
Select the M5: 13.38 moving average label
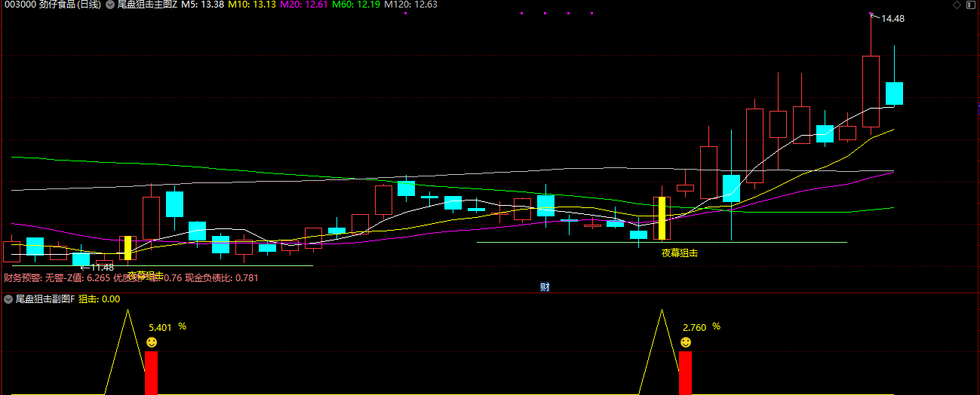202,5
